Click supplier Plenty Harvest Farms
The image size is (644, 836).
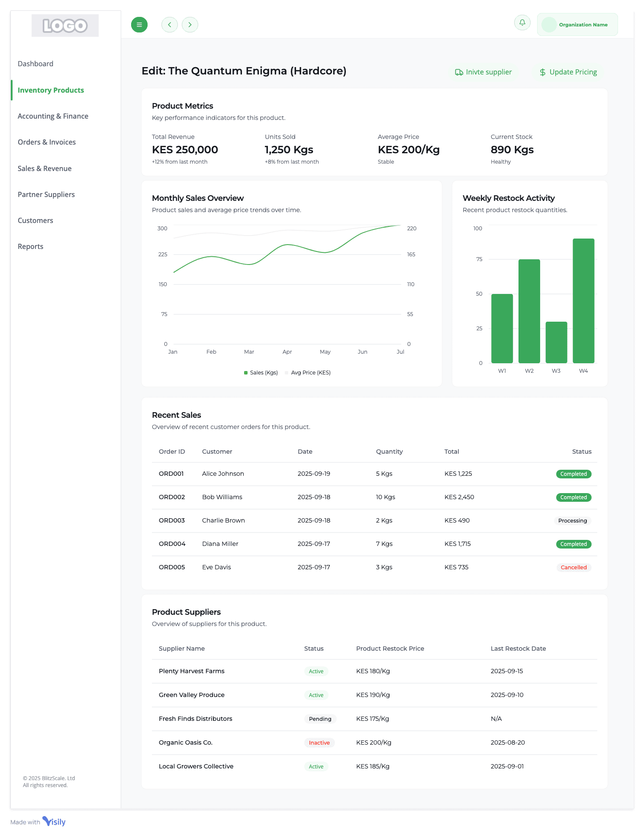(192, 671)
